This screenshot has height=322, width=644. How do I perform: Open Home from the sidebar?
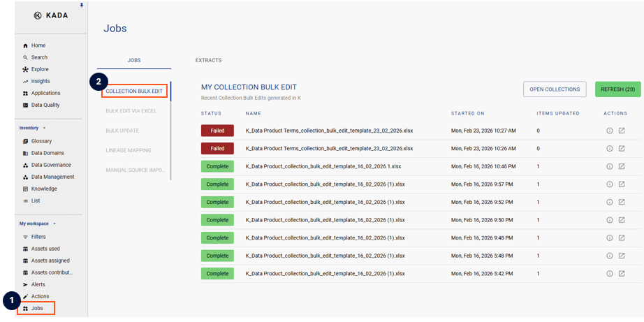[x=38, y=45]
